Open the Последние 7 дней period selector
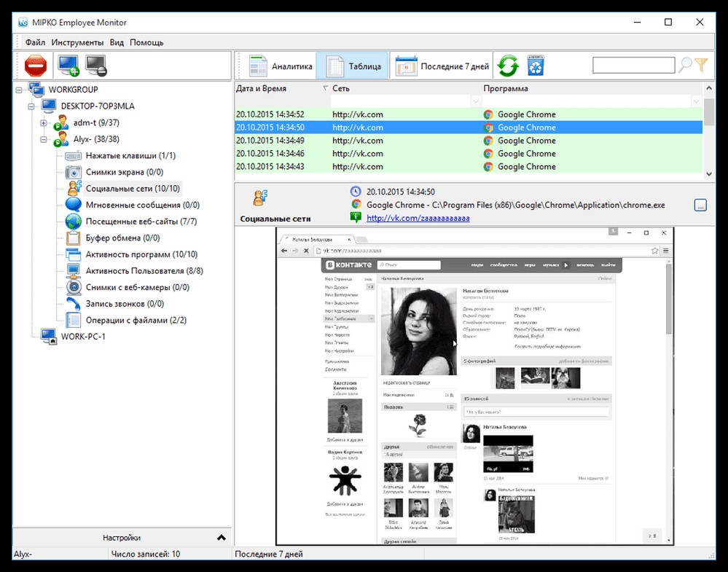 point(442,66)
